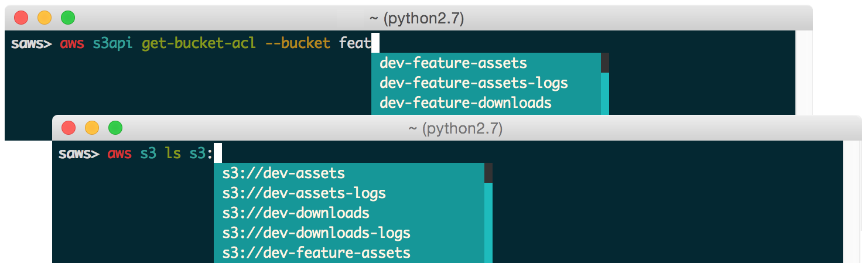The width and height of the screenshot is (868, 273).
Task: Maximize the front terminal window with green button
Action: click(115, 127)
